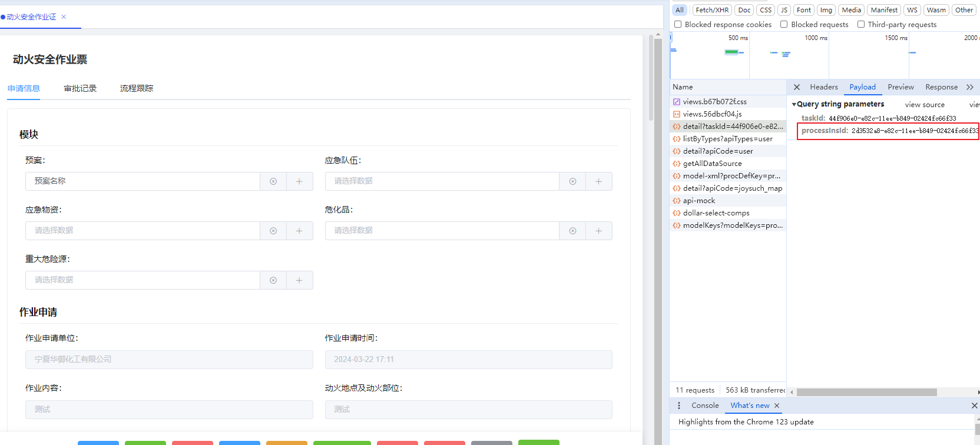Clear the 预案 field selection
This screenshot has width=980, height=445.
point(273,181)
